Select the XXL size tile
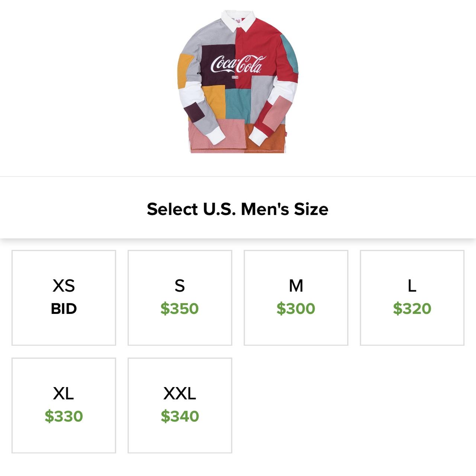Viewport: 476px width, 476px height. [180, 405]
